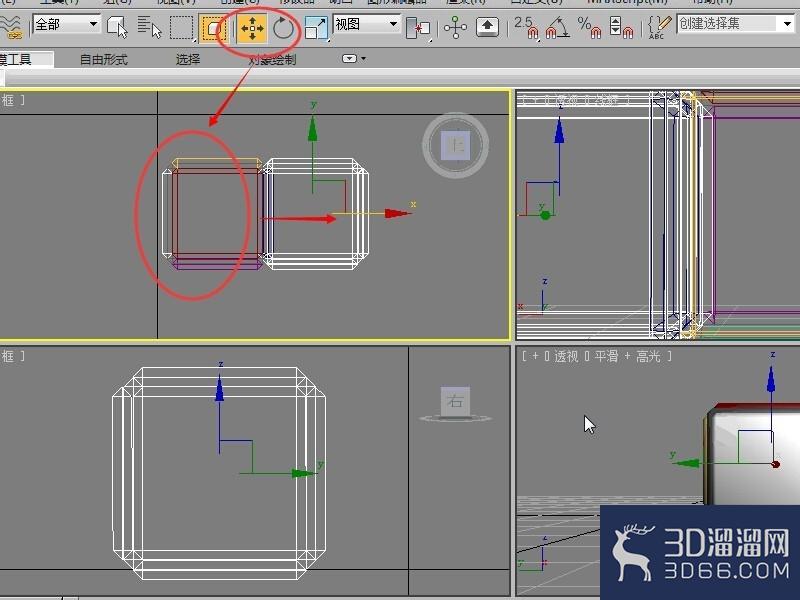Click the 平滑 + 高光 shading label
Viewport: 800px width, 600px height.
coord(628,356)
